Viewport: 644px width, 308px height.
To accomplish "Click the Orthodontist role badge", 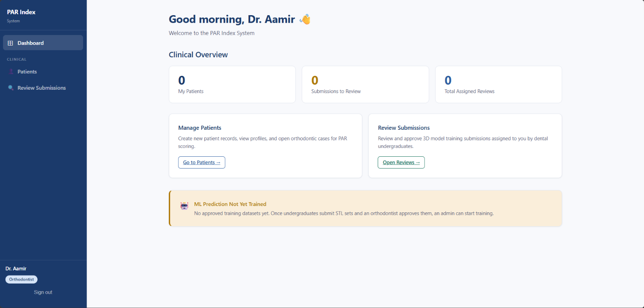I will (22, 279).
